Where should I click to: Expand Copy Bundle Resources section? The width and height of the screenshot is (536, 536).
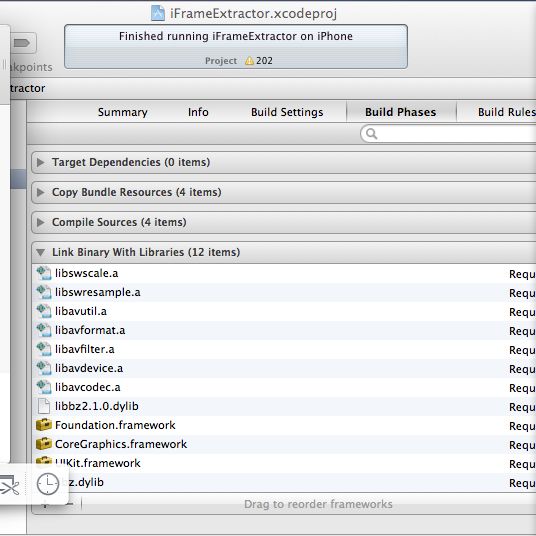point(41,192)
